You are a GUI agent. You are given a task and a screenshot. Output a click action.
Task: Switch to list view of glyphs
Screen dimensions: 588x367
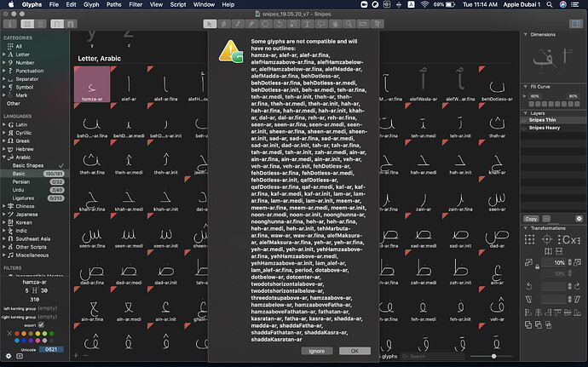(41, 24)
